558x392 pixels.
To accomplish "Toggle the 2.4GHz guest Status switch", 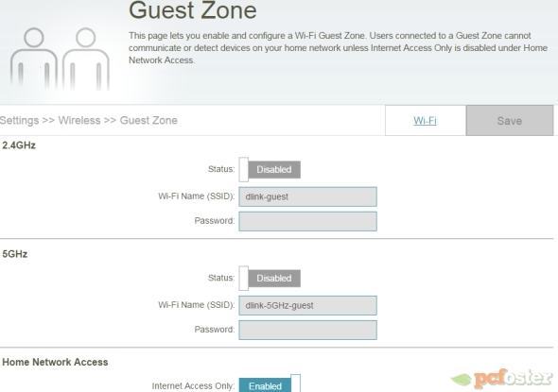I will [x=270, y=169].
